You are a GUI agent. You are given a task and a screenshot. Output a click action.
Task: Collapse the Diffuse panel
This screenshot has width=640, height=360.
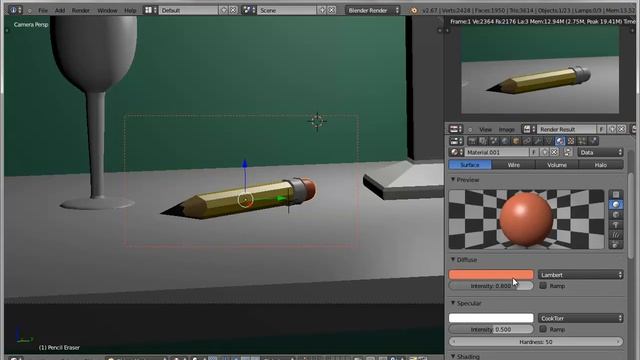[x=453, y=260]
